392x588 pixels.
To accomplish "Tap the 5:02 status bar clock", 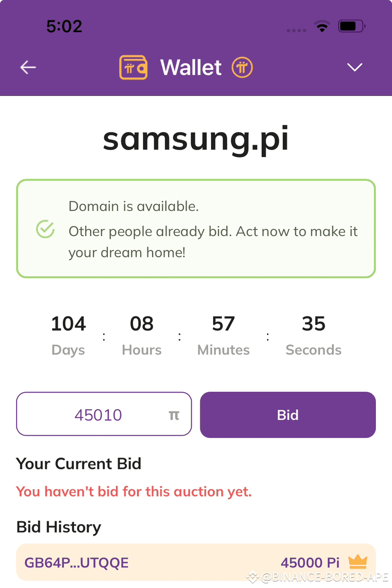I will [x=64, y=26].
